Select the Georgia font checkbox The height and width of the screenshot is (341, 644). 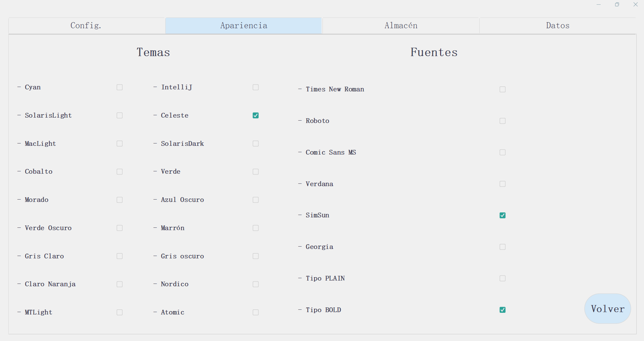503,247
